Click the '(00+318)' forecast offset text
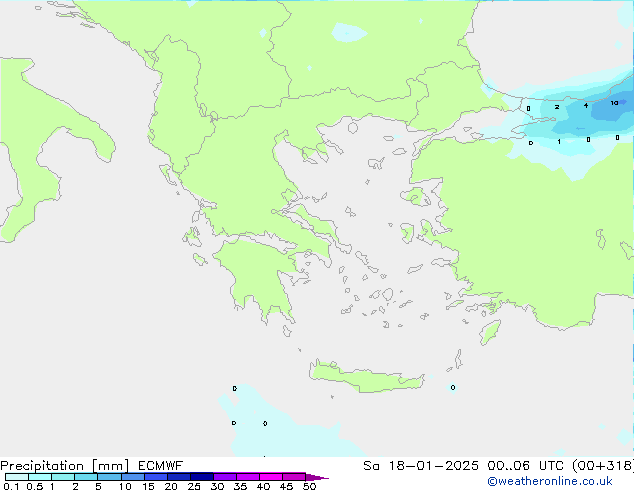Screen dimensions: 634x490 (603, 466)
